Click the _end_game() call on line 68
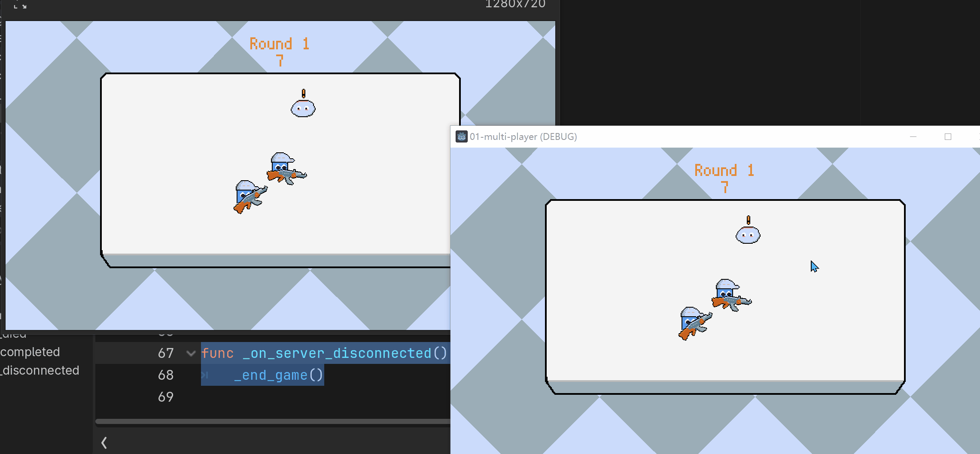980x454 pixels. coord(278,375)
